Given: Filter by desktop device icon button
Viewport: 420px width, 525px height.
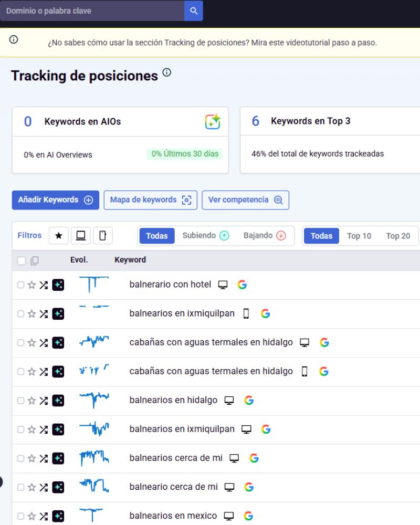Looking at the screenshot, I should [x=81, y=236].
